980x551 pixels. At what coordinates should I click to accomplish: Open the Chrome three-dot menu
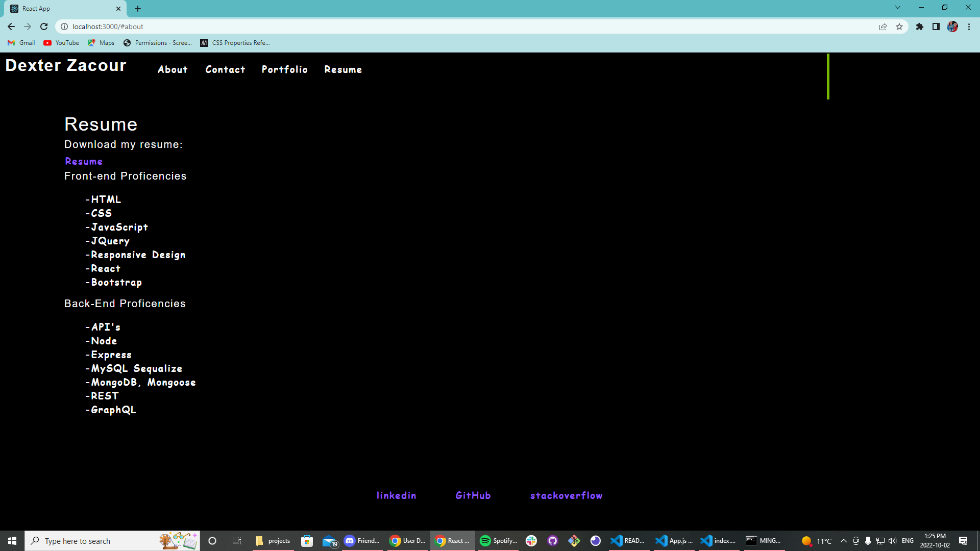coord(969,27)
